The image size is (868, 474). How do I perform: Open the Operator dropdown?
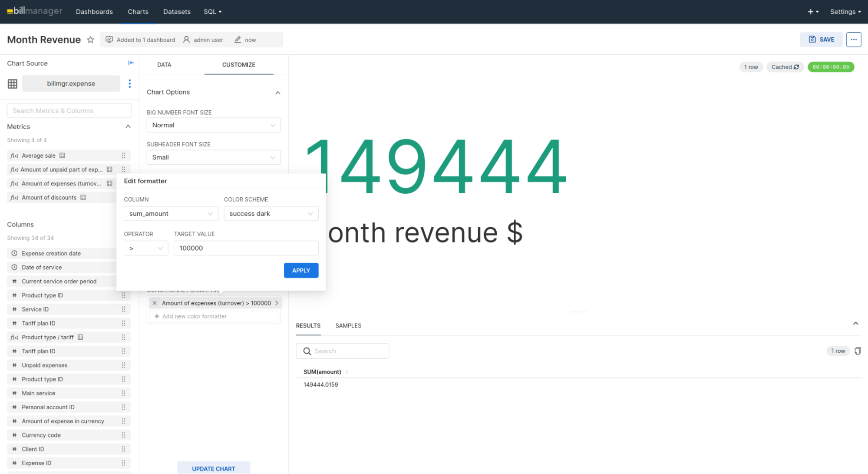tap(146, 248)
